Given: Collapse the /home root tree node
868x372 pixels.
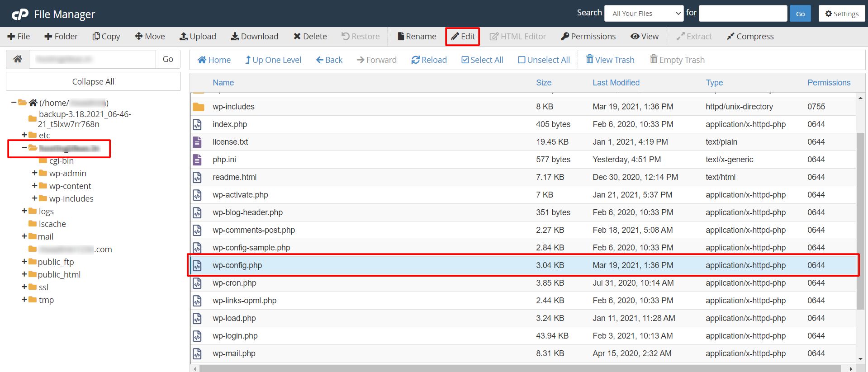Looking at the screenshot, I should click(x=14, y=103).
